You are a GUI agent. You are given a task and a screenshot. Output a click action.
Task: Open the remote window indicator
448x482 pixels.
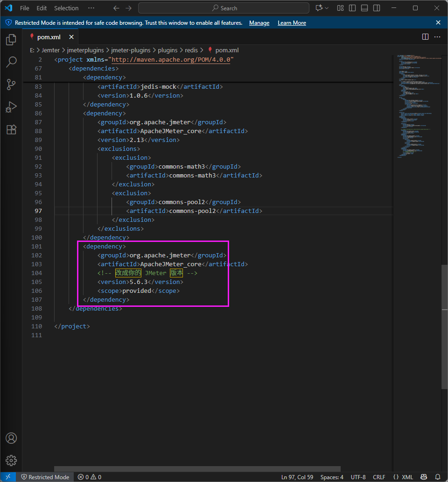(x=8, y=477)
